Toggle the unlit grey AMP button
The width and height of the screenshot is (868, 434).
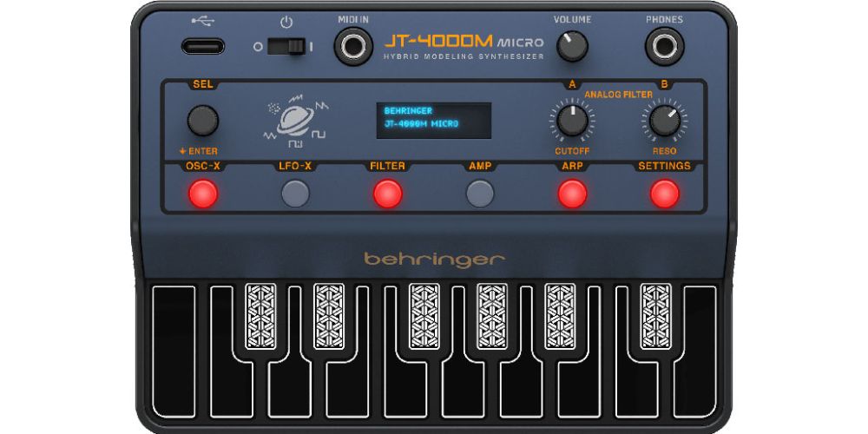[x=480, y=194]
